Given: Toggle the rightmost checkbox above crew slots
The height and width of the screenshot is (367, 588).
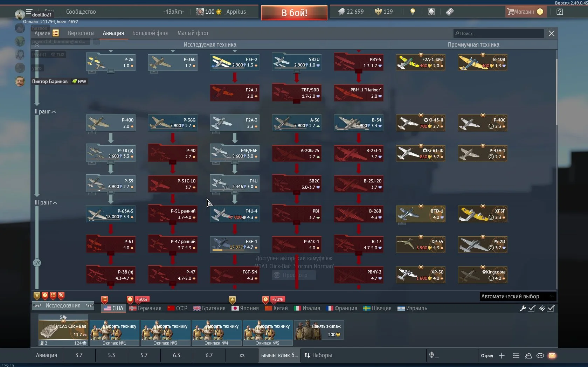Looking at the screenshot, I should click(551, 308).
